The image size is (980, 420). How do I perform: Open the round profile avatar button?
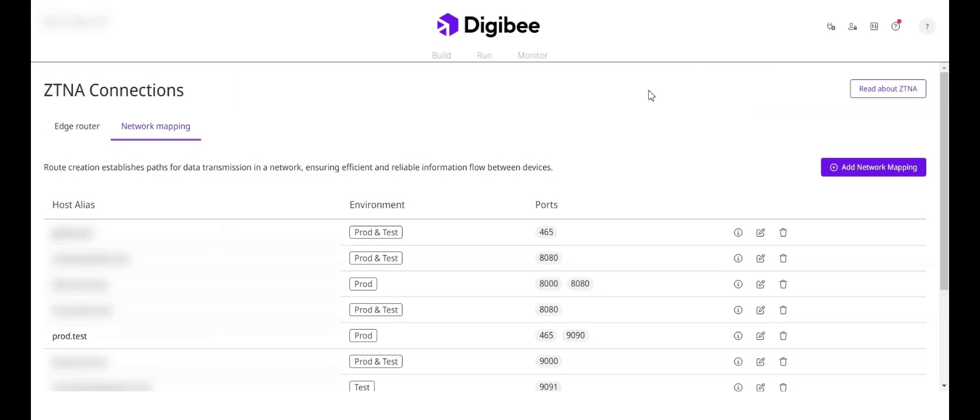click(927, 26)
